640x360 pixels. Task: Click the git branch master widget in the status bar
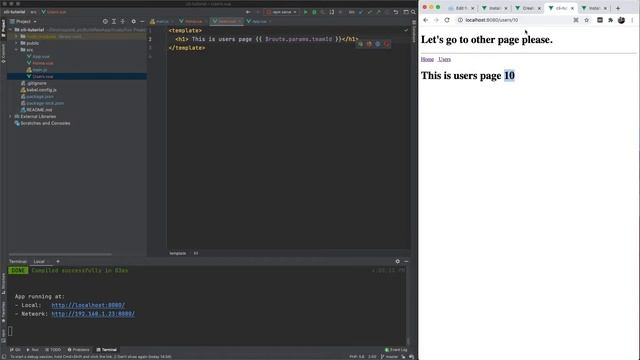click(x=389, y=357)
